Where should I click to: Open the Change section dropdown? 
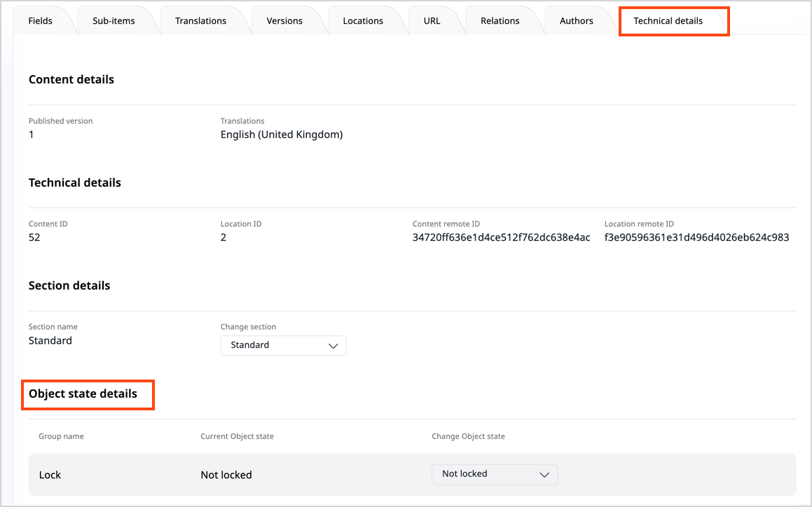[x=283, y=345]
